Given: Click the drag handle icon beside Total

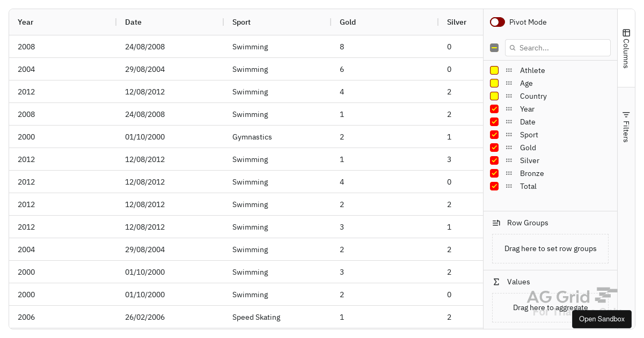Looking at the screenshot, I should tap(509, 186).
